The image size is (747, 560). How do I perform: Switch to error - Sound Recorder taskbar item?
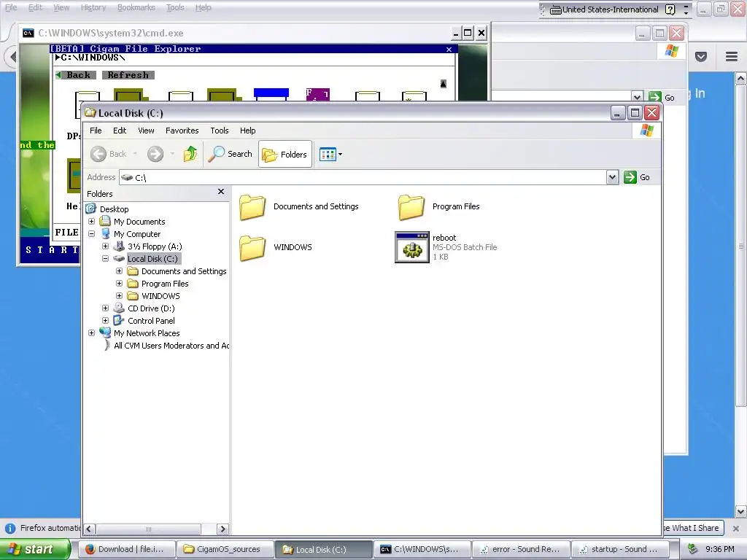tap(521, 549)
